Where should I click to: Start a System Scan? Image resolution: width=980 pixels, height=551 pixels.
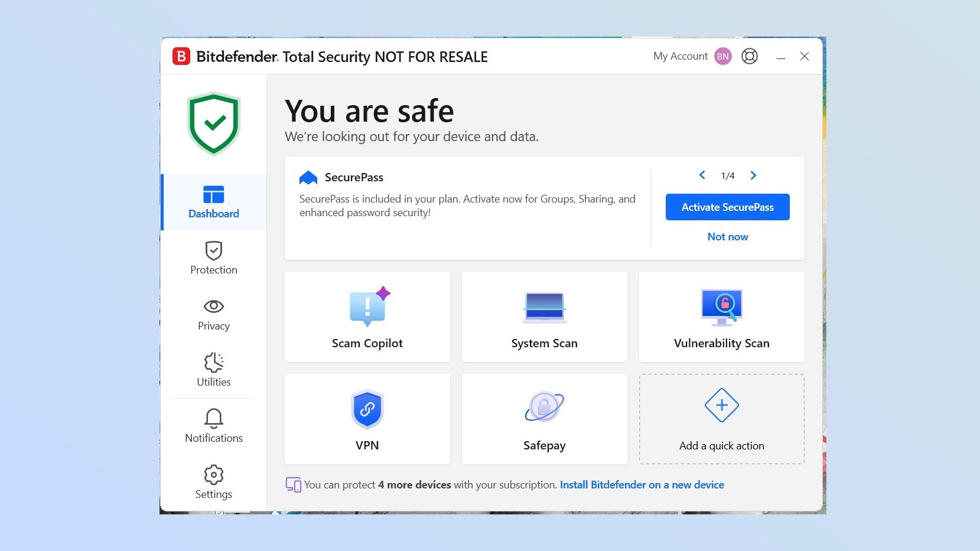point(545,317)
